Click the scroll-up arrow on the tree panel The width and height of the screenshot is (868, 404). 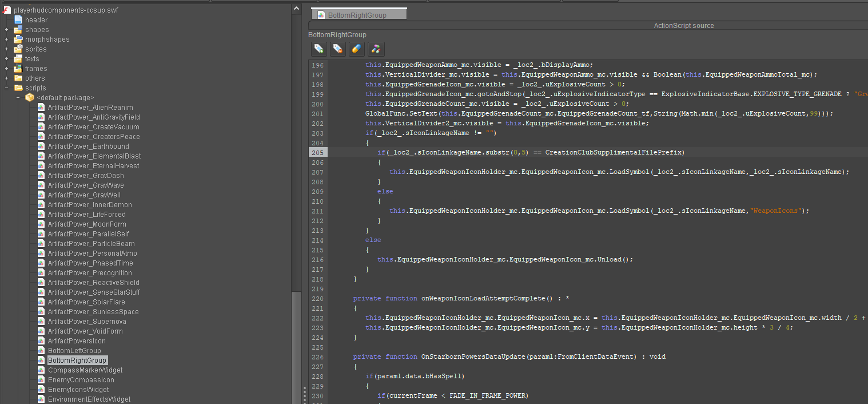point(296,7)
